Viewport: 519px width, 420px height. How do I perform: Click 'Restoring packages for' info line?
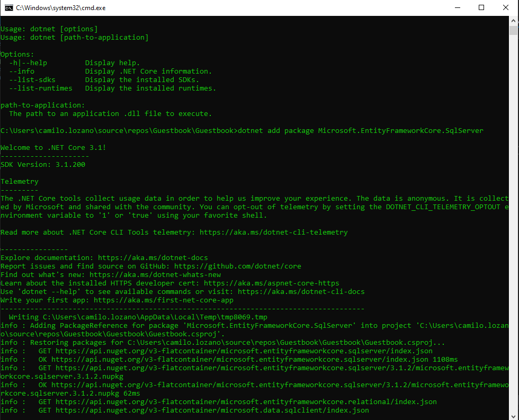tap(223, 343)
